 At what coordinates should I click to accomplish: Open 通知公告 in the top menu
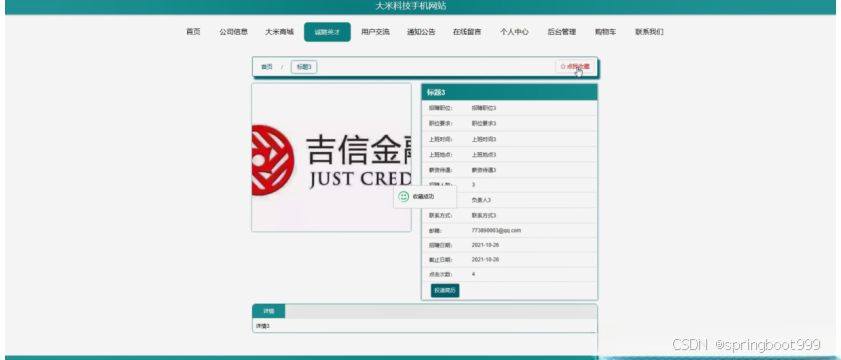(421, 32)
